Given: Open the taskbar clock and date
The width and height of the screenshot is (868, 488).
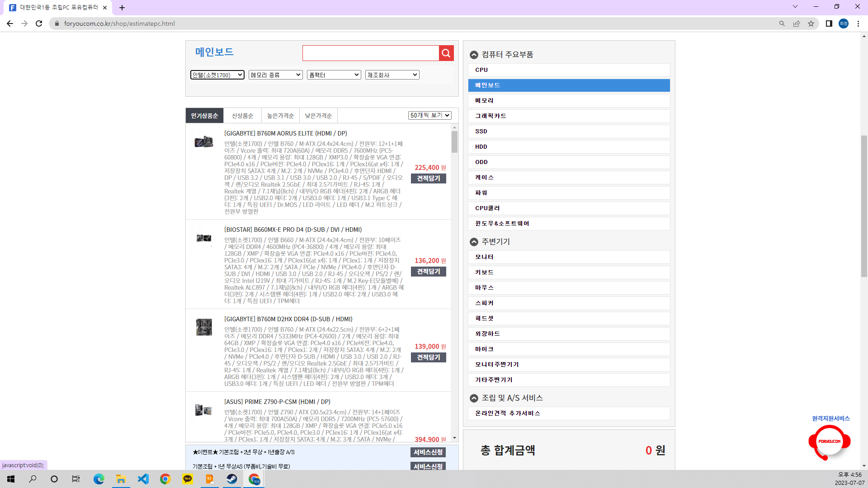Looking at the screenshot, I should [849, 479].
